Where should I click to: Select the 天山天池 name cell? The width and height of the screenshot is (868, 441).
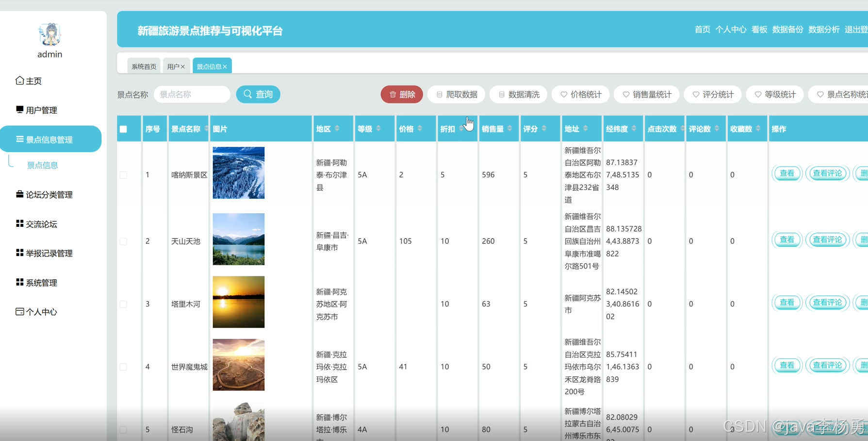click(x=186, y=241)
